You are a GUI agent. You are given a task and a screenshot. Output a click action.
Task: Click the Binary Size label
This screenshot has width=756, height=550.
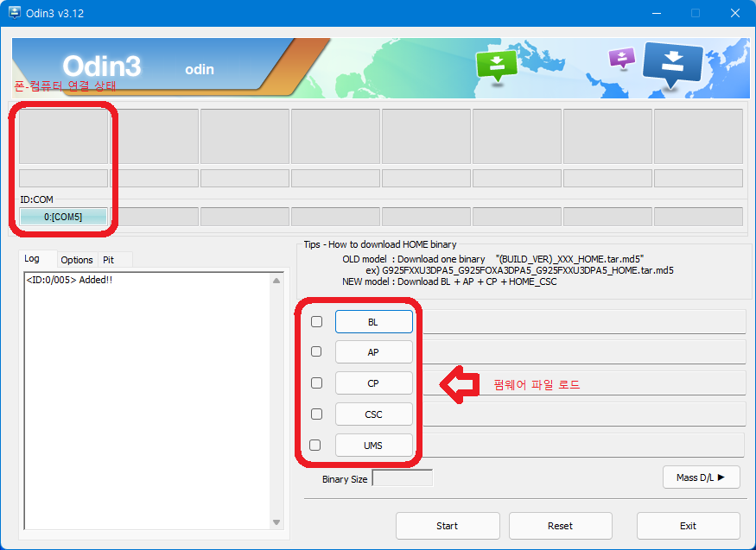tap(345, 479)
